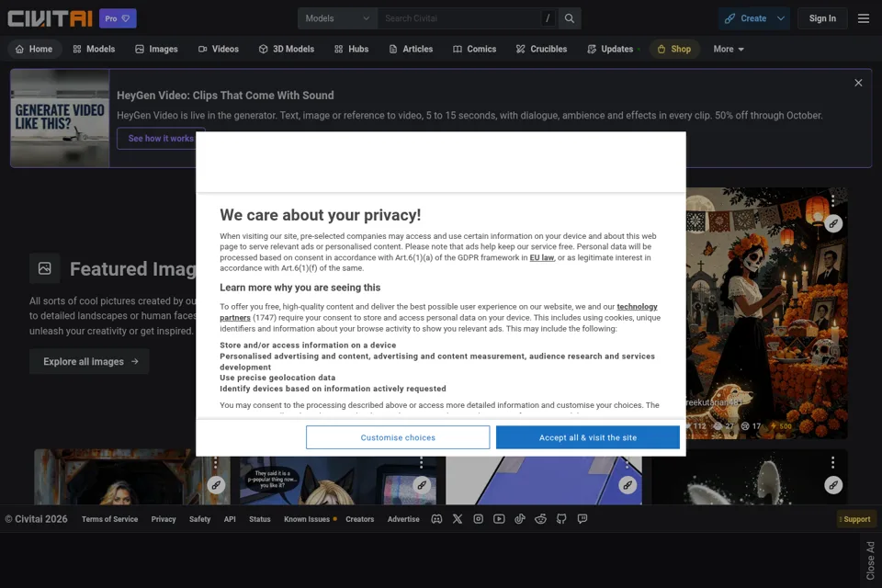Open the TikTok footer icon

pos(520,519)
